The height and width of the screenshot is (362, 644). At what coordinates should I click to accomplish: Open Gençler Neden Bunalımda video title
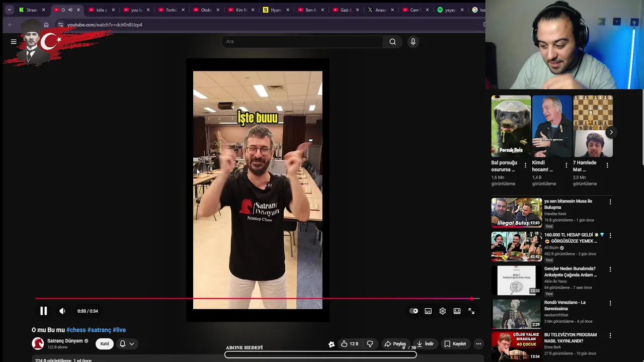[570, 271]
